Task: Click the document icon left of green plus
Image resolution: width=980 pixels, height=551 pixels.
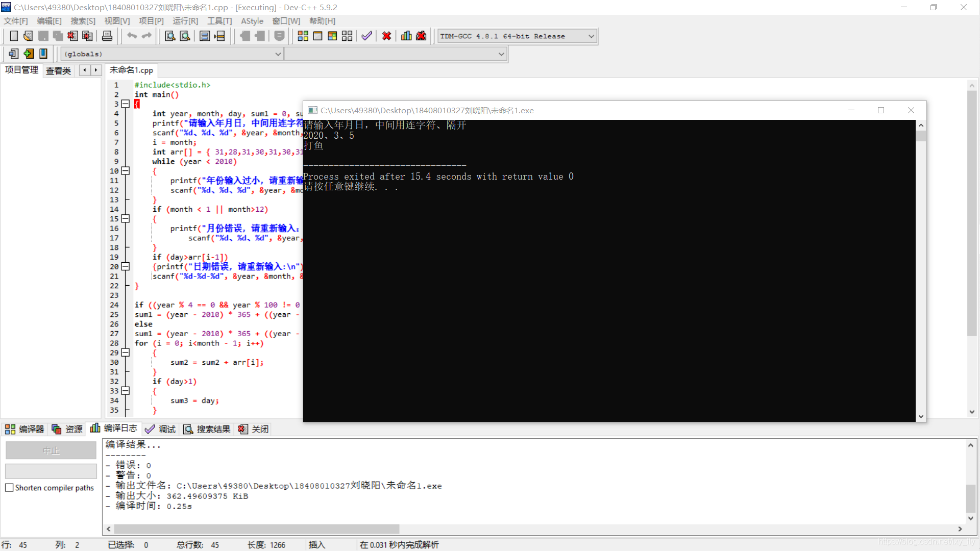Action: point(14,54)
